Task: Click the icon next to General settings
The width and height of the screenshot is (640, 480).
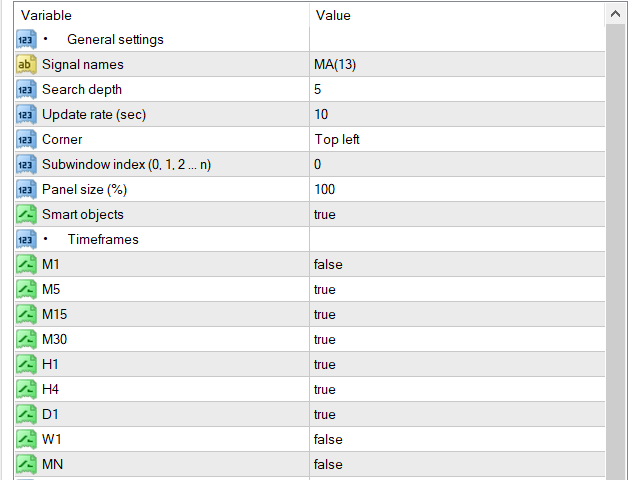Action: click(26, 40)
